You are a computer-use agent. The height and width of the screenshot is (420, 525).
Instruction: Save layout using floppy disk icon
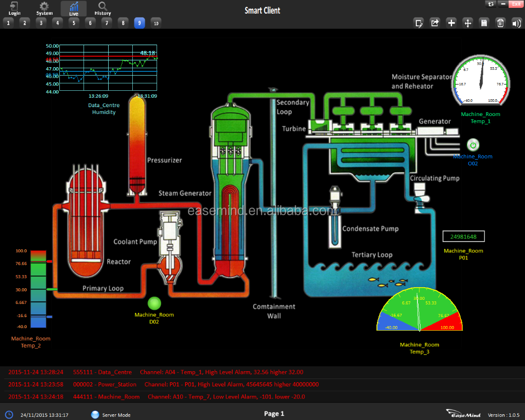(484, 23)
